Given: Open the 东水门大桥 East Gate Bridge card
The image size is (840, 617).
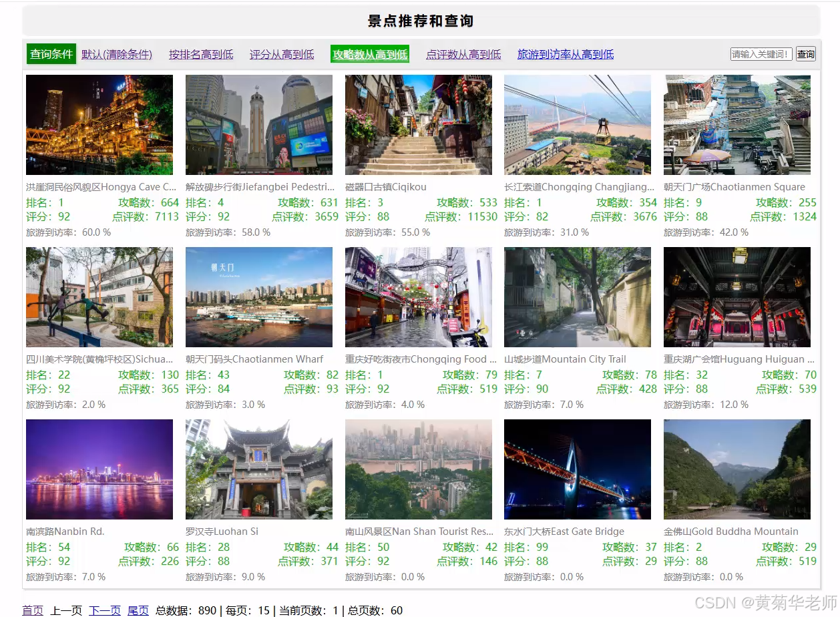Looking at the screenshot, I should pos(577,469).
